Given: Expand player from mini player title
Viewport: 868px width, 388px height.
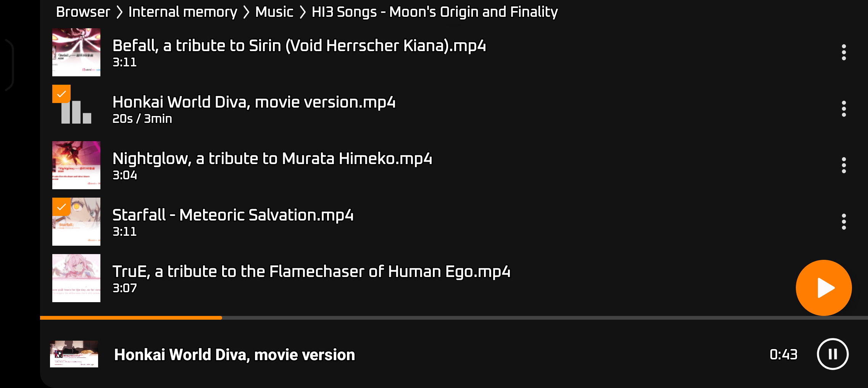Looking at the screenshot, I should coord(234,355).
